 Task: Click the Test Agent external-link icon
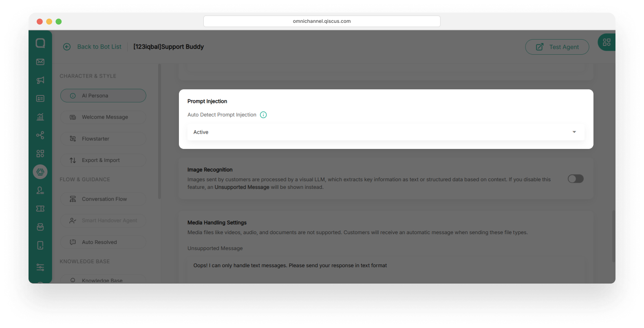pyautogui.click(x=540, y=47)
